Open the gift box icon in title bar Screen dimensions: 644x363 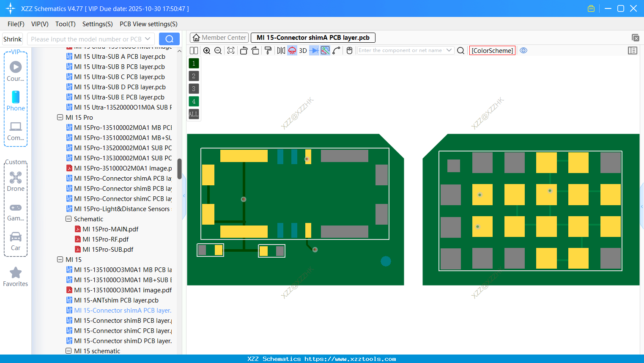pyautogui.click(x=591, y=8)
